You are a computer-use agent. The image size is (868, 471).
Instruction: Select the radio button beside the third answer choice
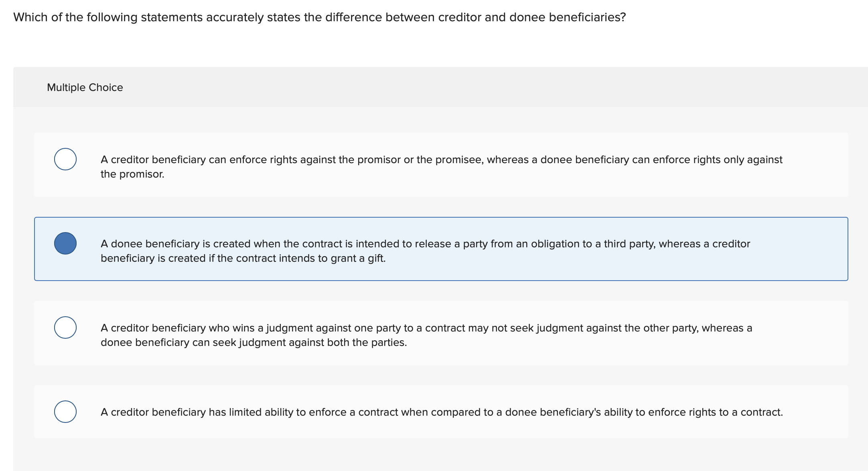coord(65,328)
